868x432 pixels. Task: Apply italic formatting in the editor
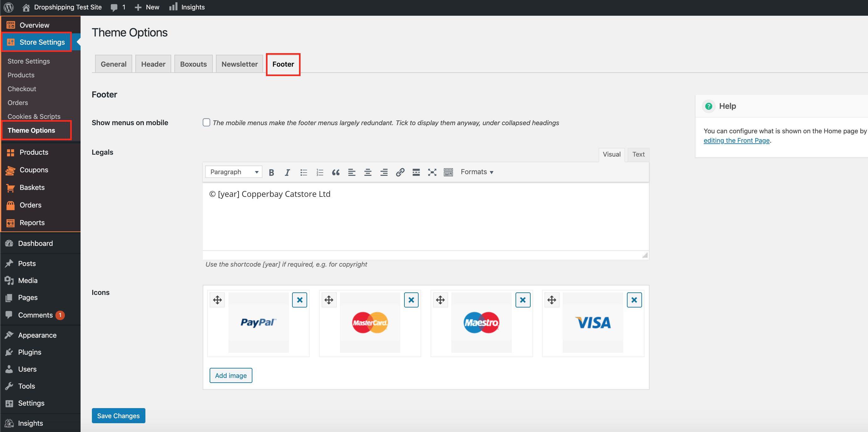287,172
